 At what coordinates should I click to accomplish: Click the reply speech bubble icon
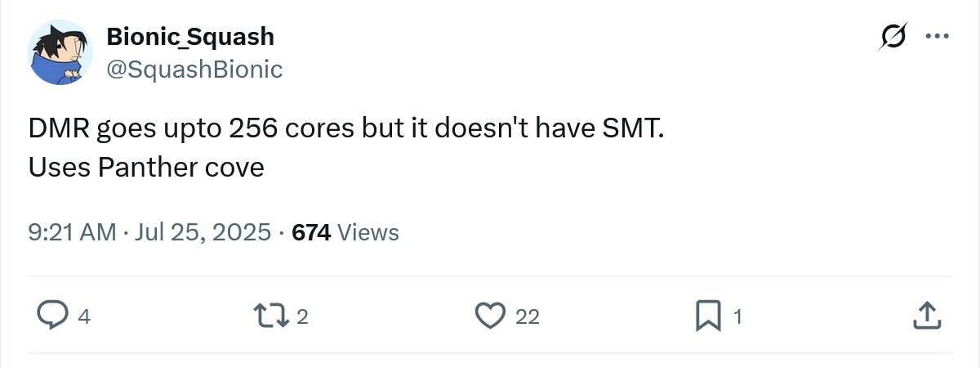point(53,316)
